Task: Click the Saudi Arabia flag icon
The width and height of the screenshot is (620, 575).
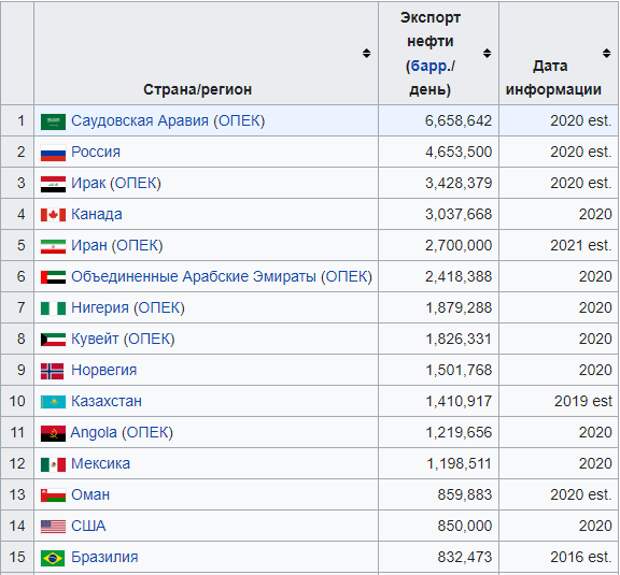Action: (53, 122)
